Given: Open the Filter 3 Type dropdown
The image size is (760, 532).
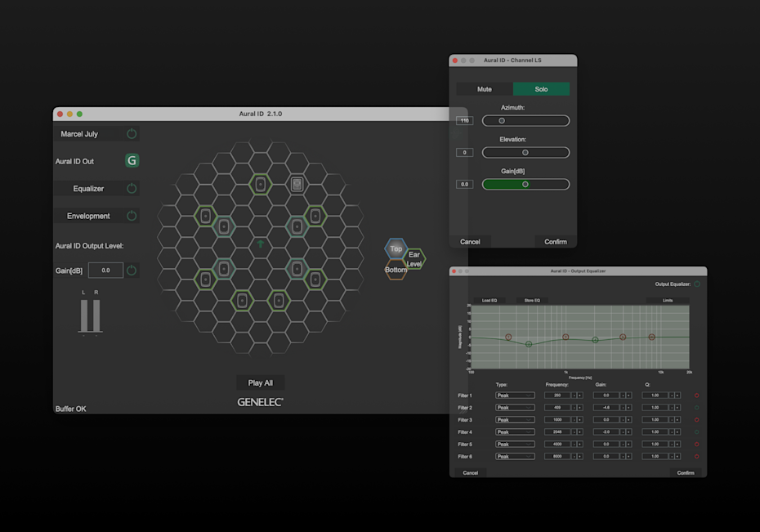Looking at the screenshot, I should (515, 419).
